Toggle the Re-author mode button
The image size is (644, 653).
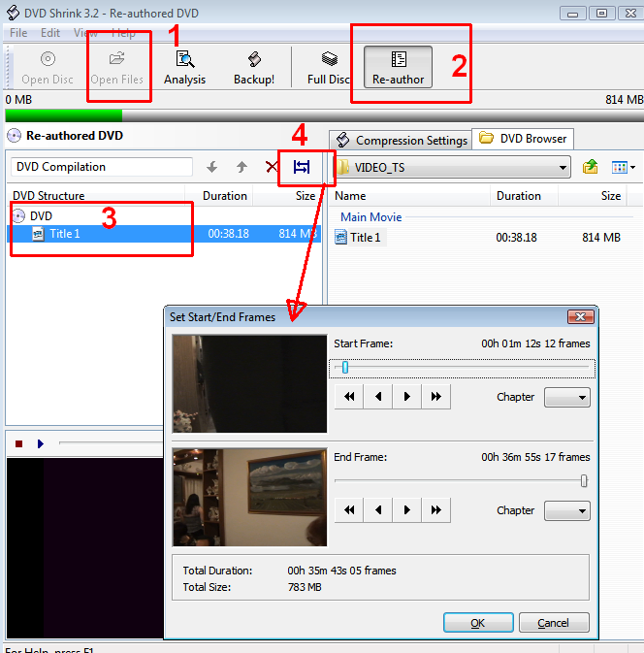point(398,68)
